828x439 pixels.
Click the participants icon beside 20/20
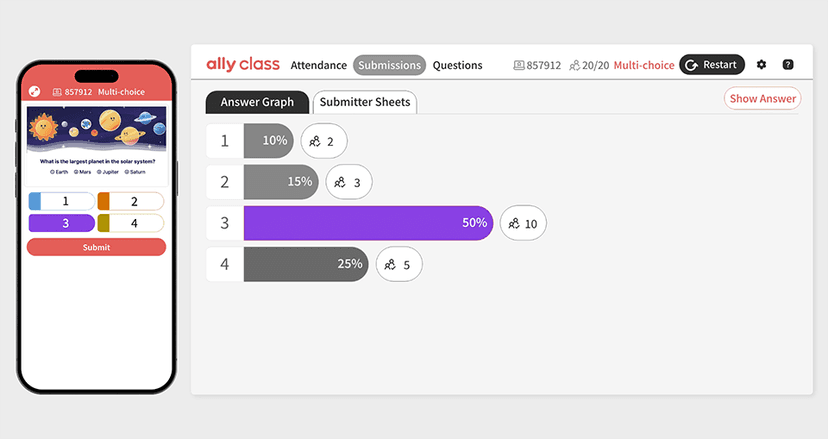tap(574, 66)
